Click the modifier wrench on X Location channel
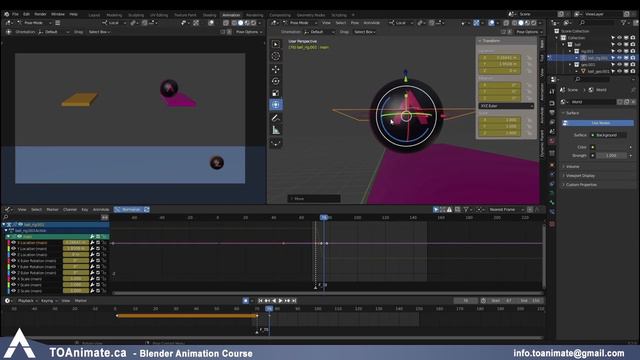 tap(92, 242)
